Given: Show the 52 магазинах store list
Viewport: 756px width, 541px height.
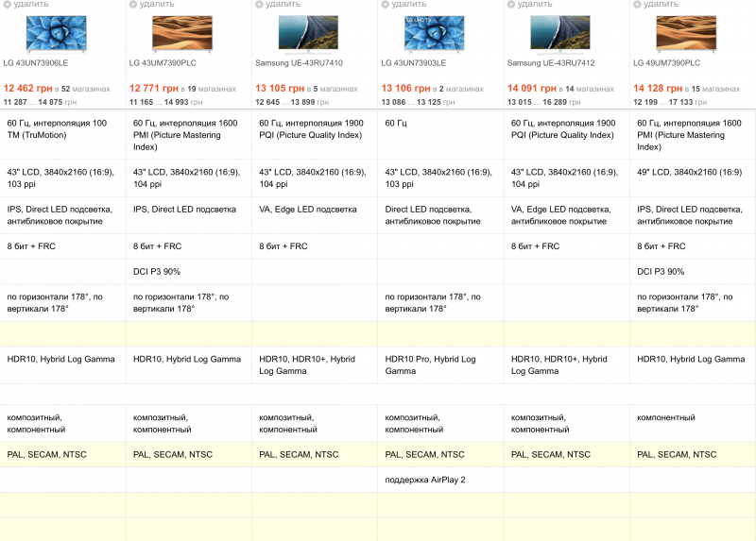Looking at the screenshot, I should tap(86, 89).
